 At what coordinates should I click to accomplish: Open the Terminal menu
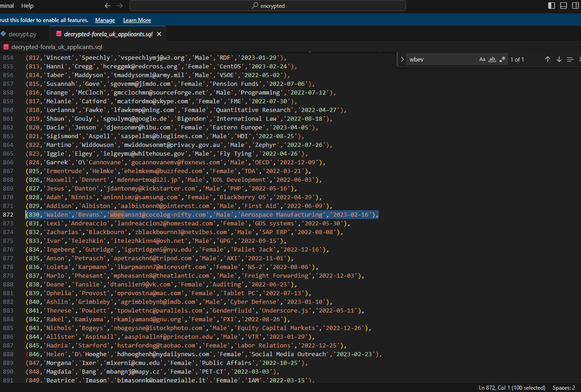click(7, 6)
